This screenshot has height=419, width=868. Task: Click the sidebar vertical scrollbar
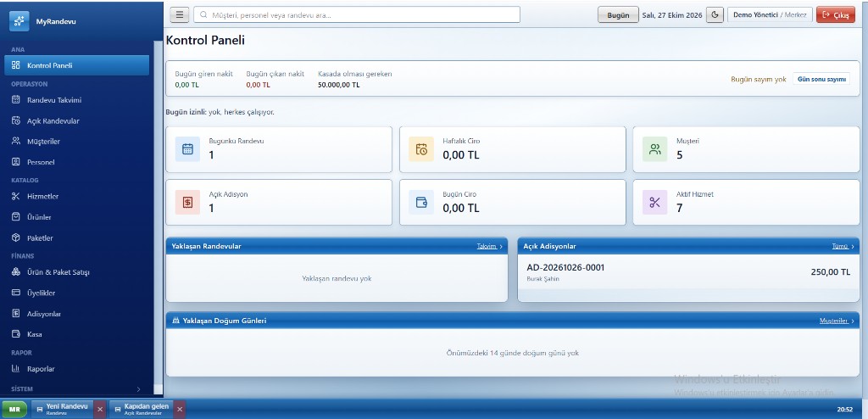tap(159, 214)
